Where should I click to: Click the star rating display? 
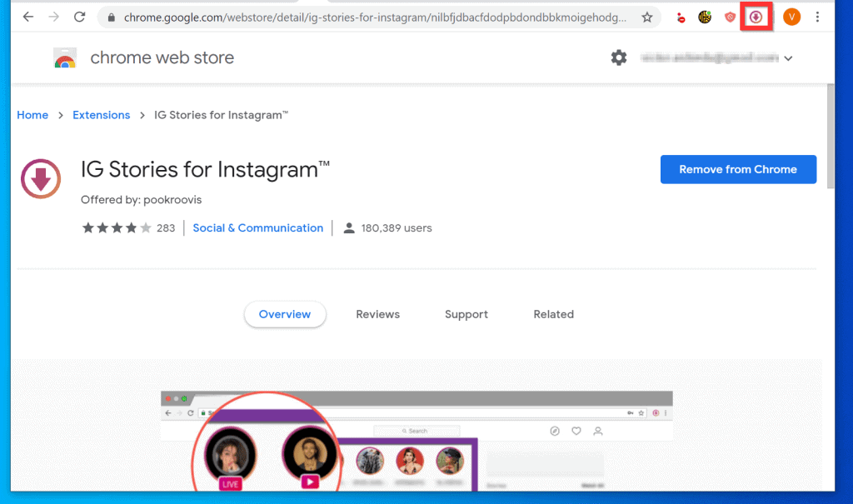point(117,228)
